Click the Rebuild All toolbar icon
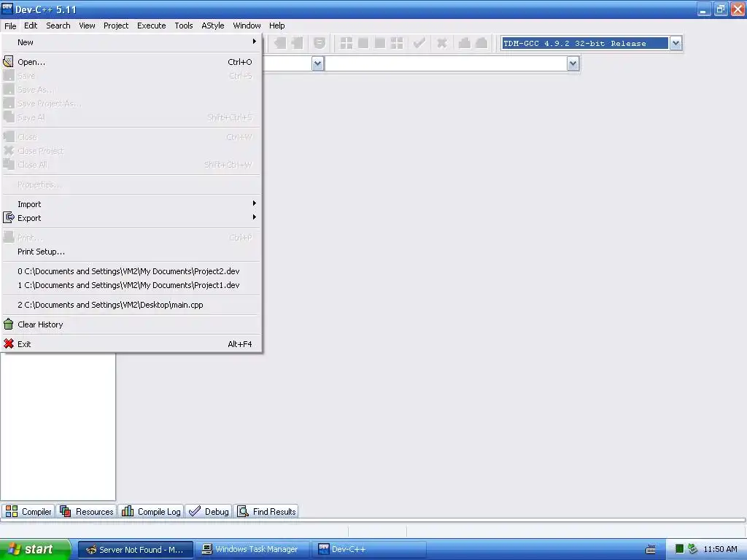This screenshot has height=560, width=747. 396,43
